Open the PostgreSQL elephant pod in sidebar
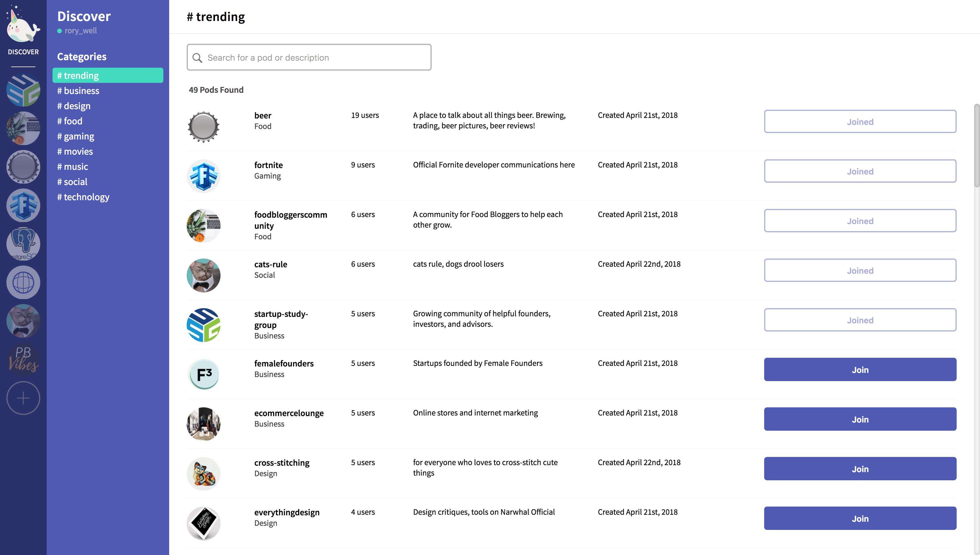The width and height of the screenshot is (980, 555). click(x=23, y=244)
